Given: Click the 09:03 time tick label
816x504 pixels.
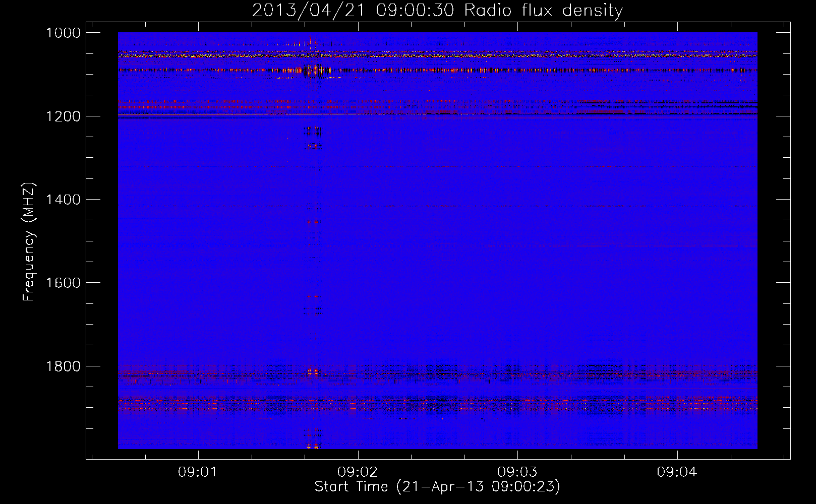Looking at the screenshot, I should 517,472.
